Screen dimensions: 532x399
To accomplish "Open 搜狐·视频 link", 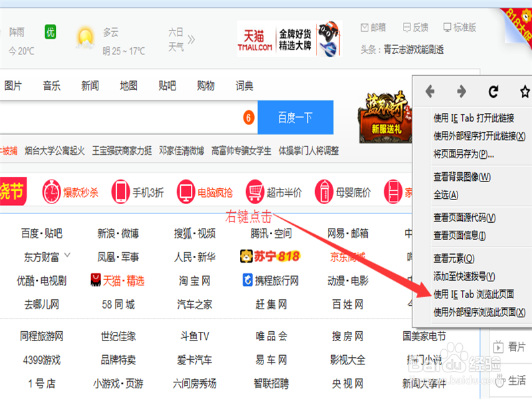I will pos(195,233).
